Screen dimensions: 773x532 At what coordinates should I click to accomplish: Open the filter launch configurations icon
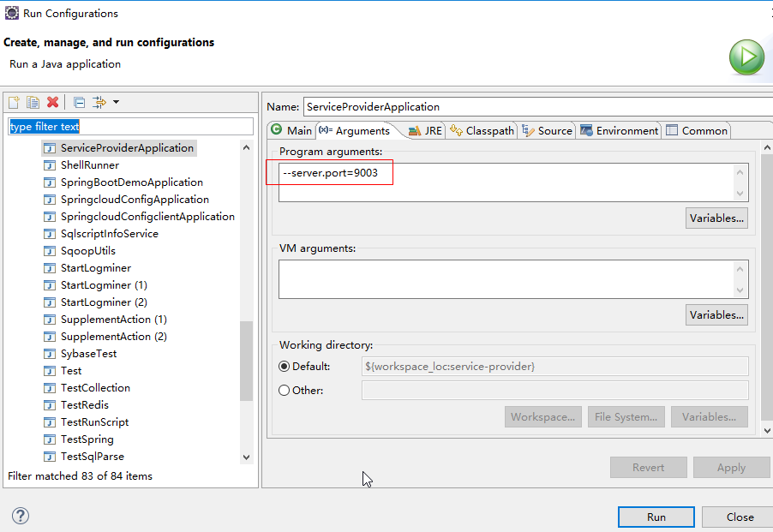tap(99, 102)
